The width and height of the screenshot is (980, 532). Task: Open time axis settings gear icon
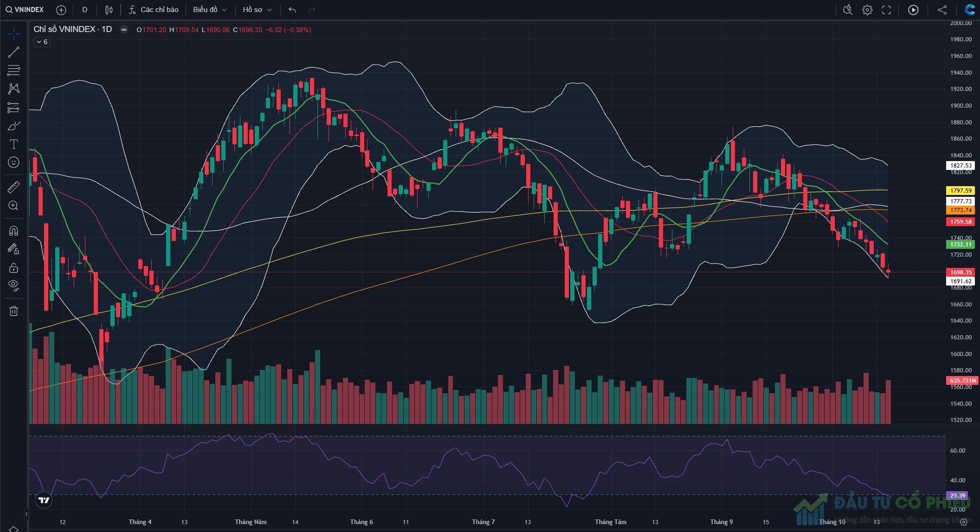tap(963, 522)
